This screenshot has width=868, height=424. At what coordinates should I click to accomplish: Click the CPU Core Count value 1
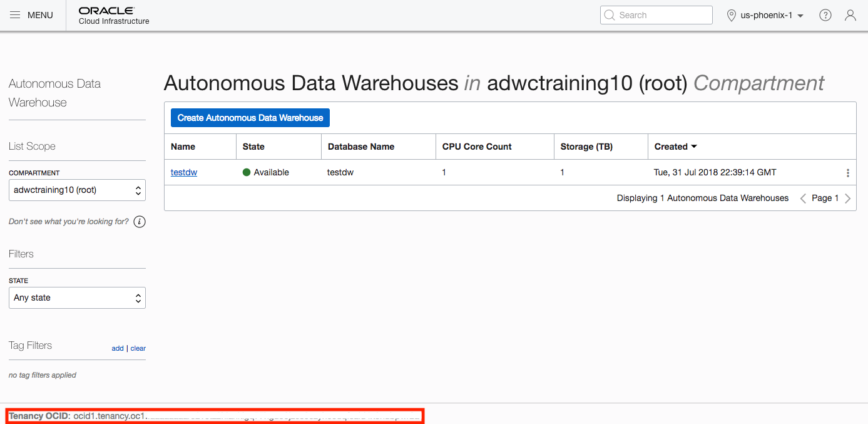[444, 172]
